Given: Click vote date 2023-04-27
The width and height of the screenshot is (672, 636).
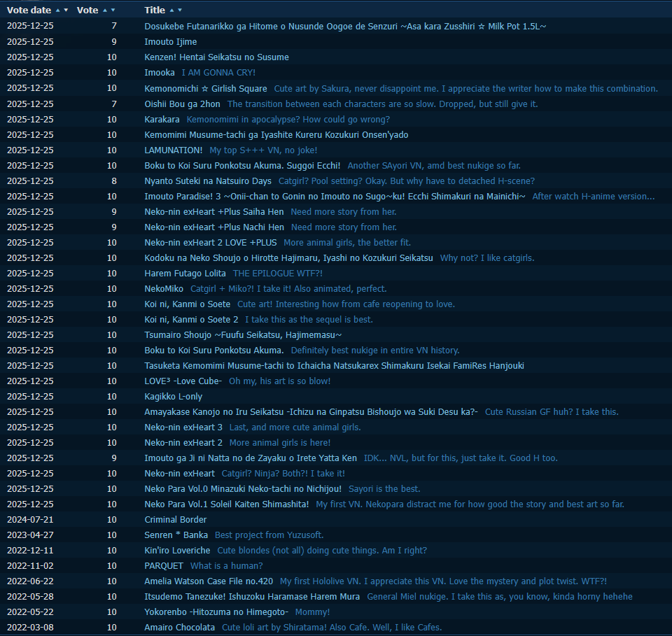Looking at the screenshot, I should pos(30,535).
